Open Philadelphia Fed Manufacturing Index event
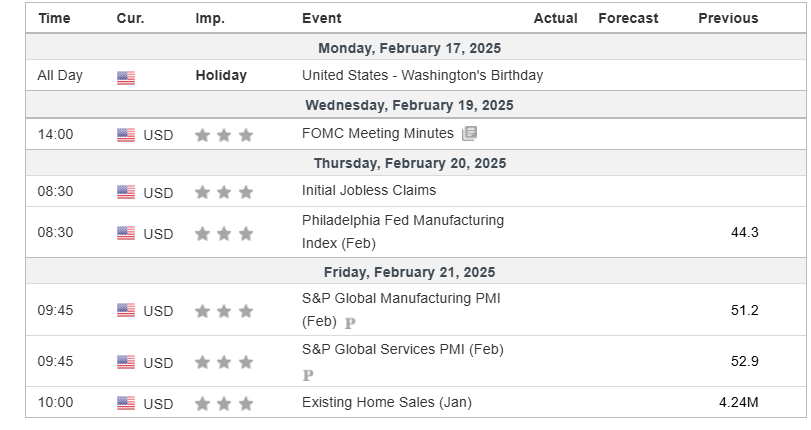This screenshot has width=811, height=430. 403,232
